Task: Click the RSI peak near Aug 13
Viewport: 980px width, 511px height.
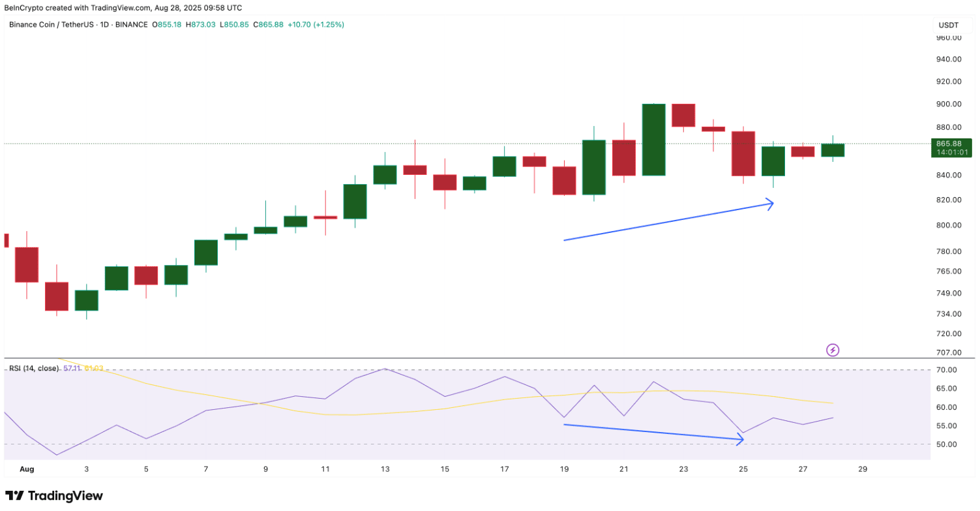Action: (385, 369)
